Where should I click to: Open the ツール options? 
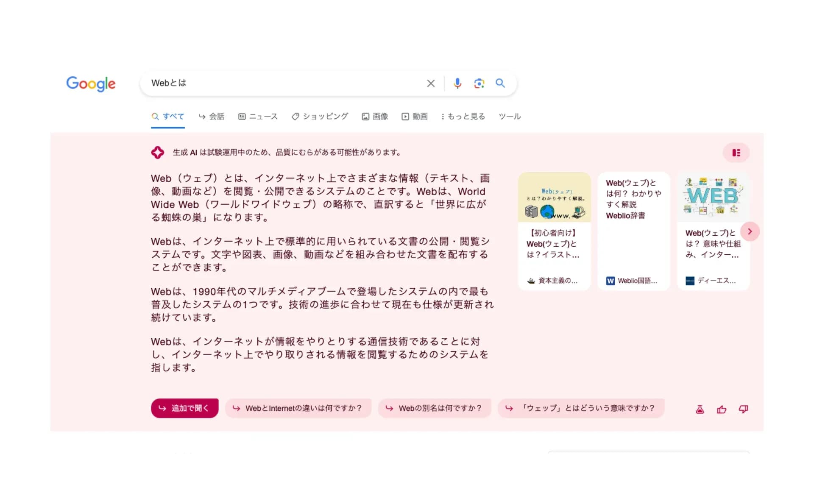pos(510,117)
